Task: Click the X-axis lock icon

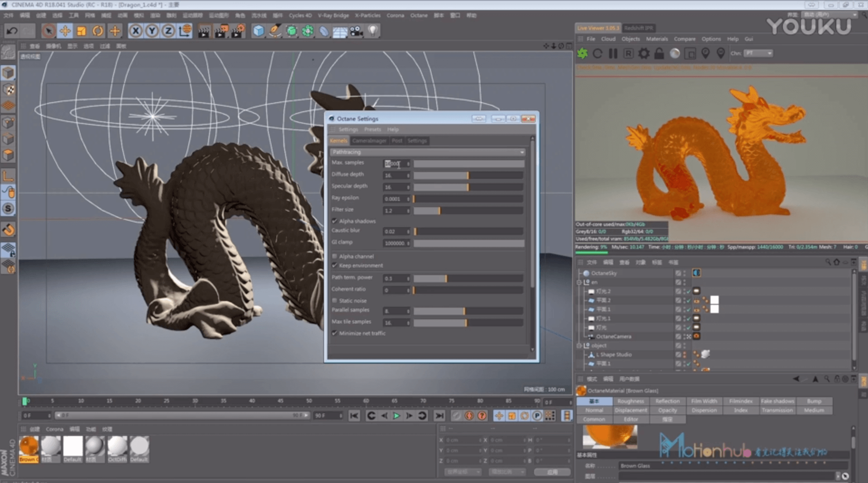Action: pos(135,31)
